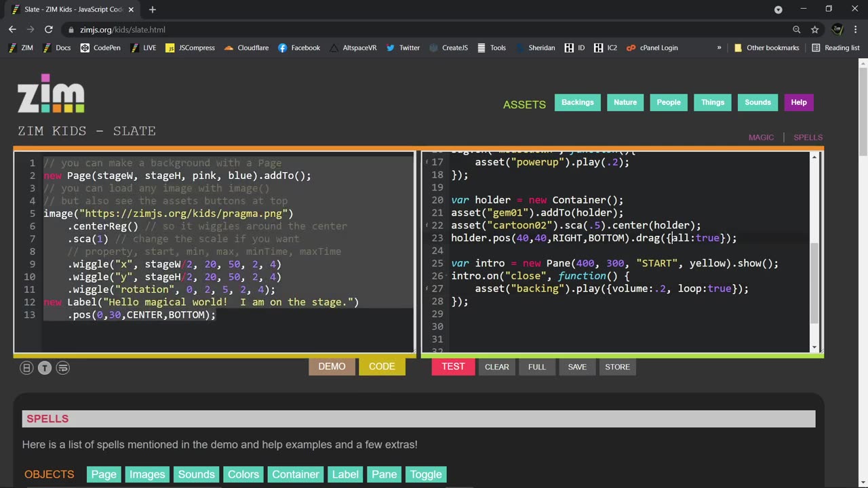Open FULL screen view
This screenshot has width=868, height=488.
(536, 367)
